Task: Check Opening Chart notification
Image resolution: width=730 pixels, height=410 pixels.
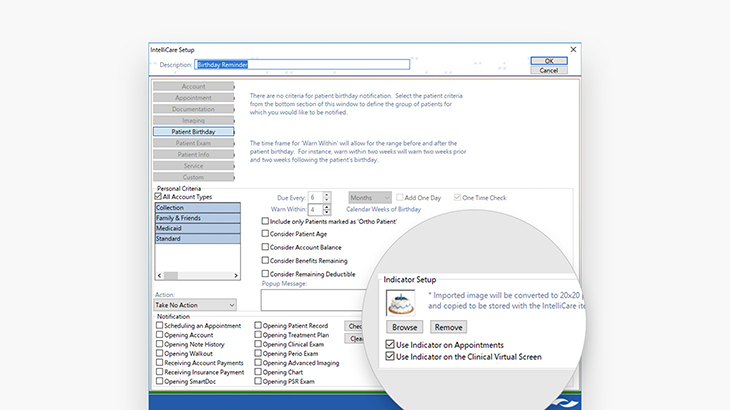Action: (257, 372)
